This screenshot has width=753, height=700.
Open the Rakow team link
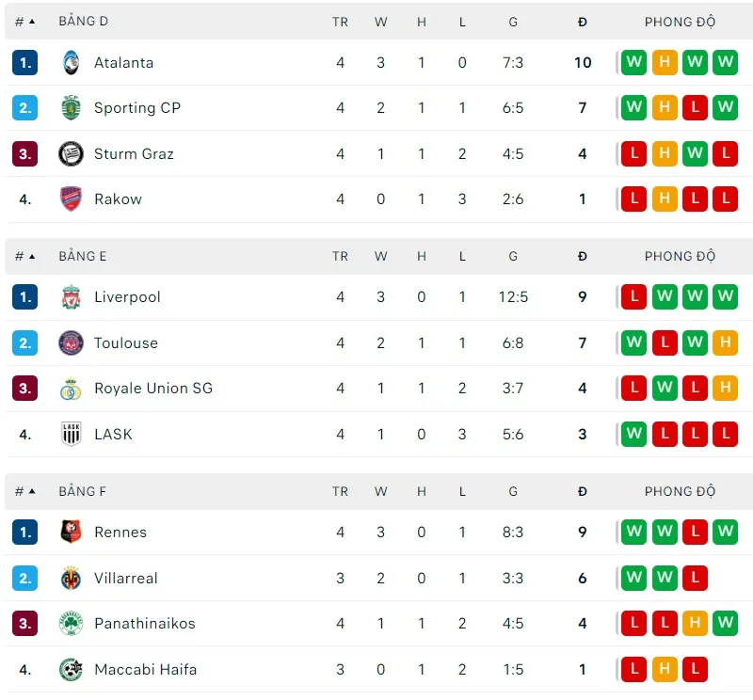click(118, 199)
